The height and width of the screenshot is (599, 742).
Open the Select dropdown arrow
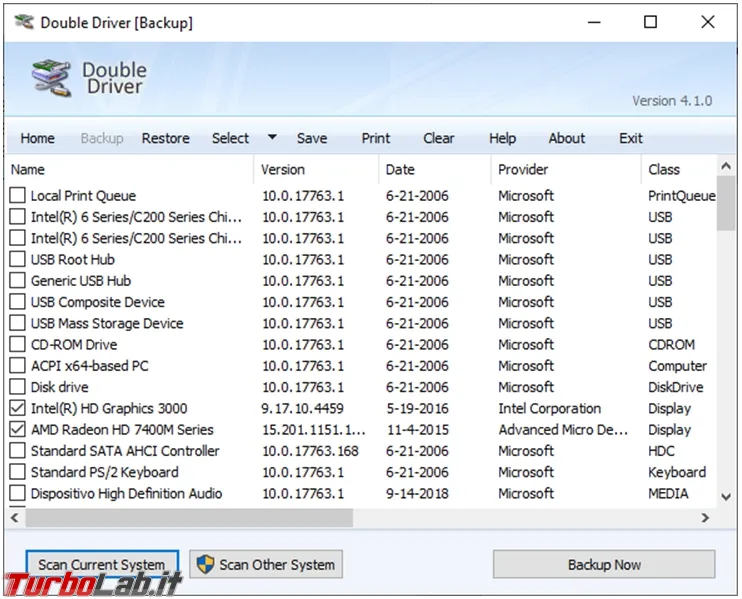[x=272, y=138]
